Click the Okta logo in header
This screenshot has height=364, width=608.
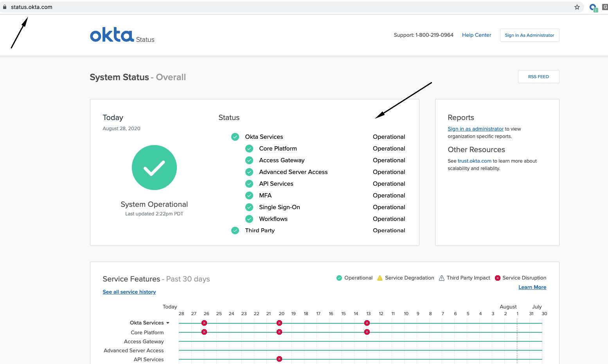[112, 35]
